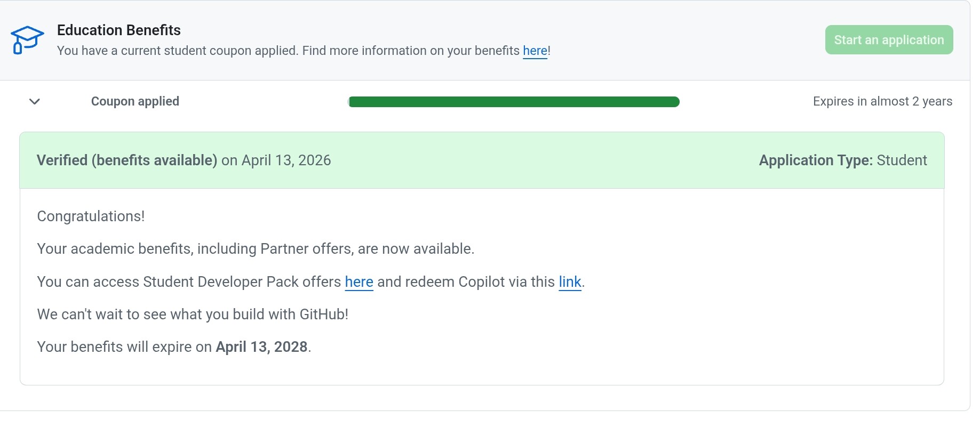Viewport: 980px width, 435px height.
Task: Click the graduation cap Education icon
Action: 27,40
